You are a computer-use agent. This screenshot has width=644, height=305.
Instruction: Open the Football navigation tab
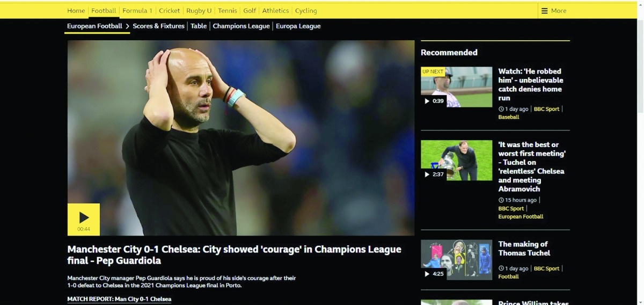coord(104,11)
